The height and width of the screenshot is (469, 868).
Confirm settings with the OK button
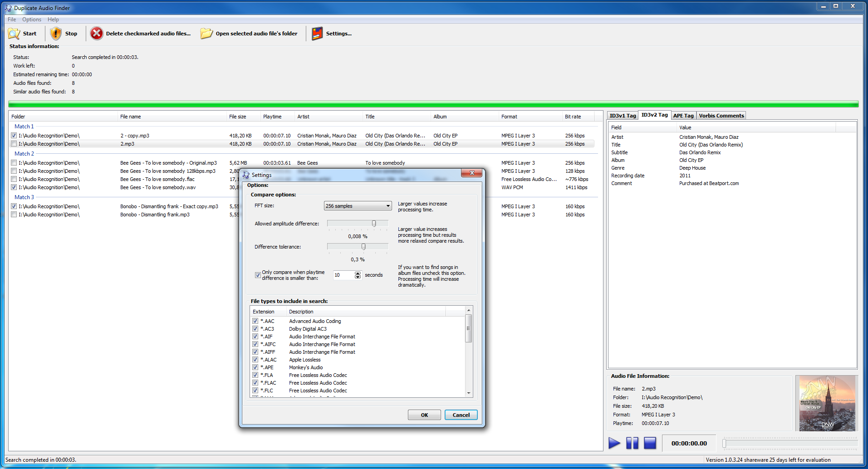(x=424, y=415)
